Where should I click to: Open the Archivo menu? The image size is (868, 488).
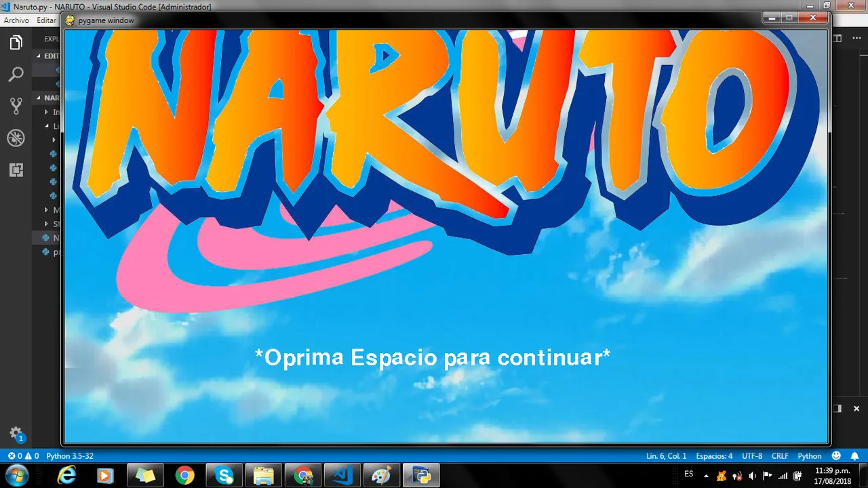[x=16, y=20]
